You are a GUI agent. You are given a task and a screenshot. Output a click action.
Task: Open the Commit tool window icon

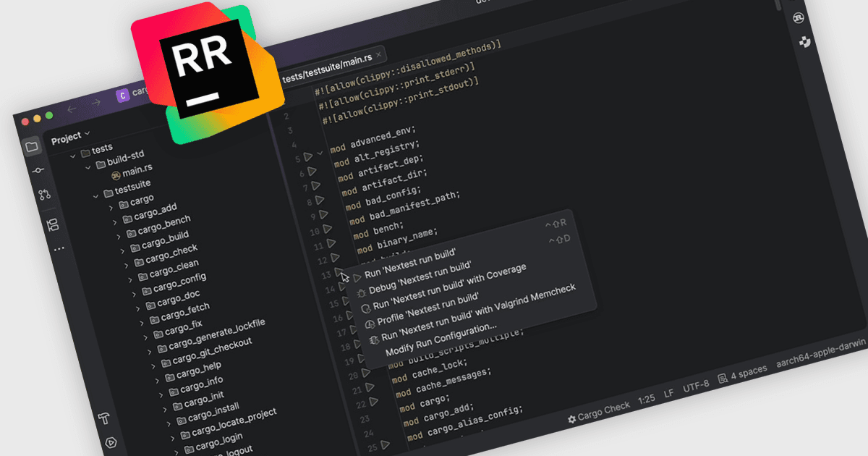(x=38, y=170)
